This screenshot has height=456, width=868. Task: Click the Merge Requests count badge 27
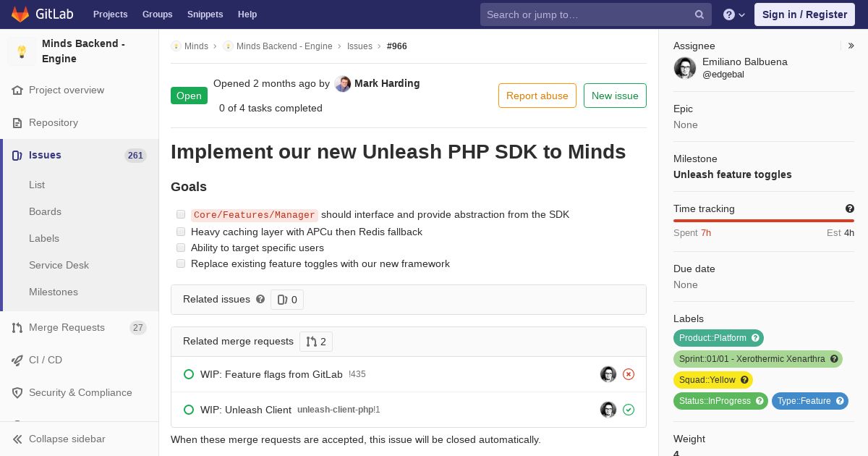click(x=138, y=328)
